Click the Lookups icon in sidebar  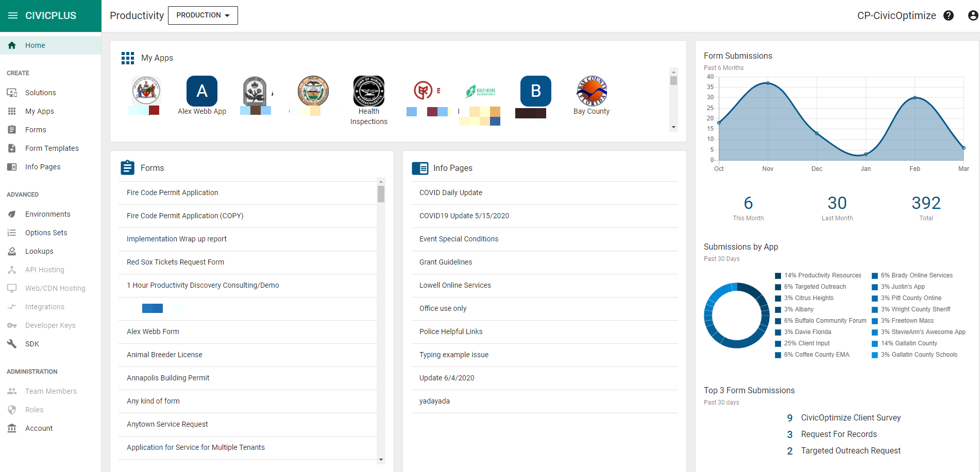(x=12, y=251)
